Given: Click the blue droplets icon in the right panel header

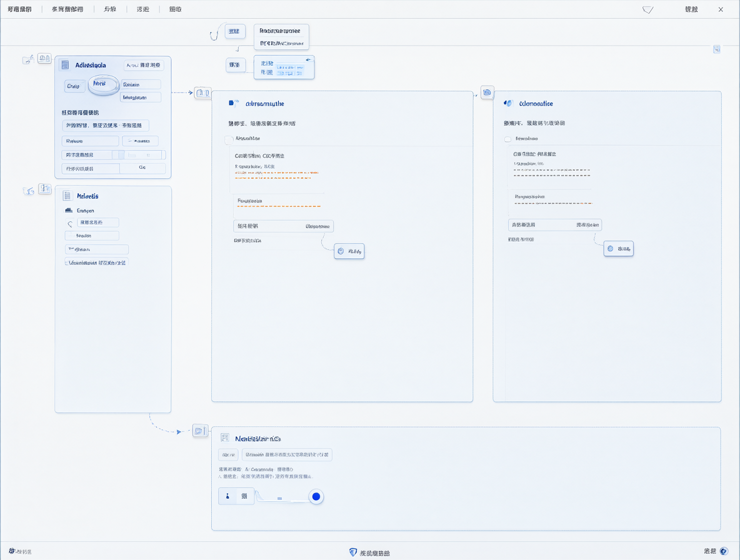Looking at the screenshot, I should click(x=507, y=103).
